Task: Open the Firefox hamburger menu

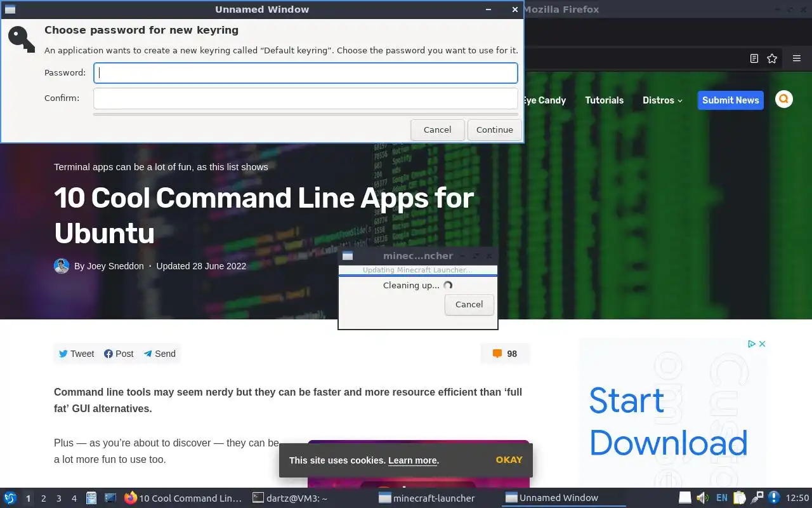Action: click(797, 58)
